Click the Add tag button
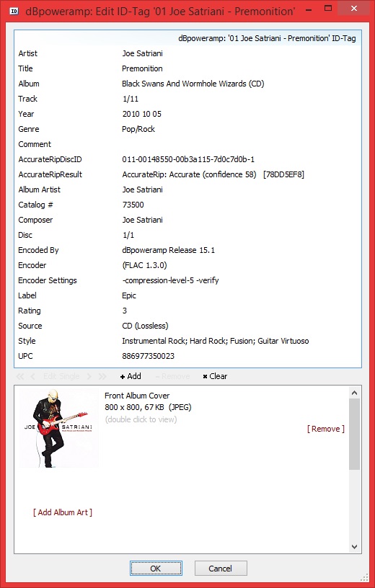 [131, 376]
